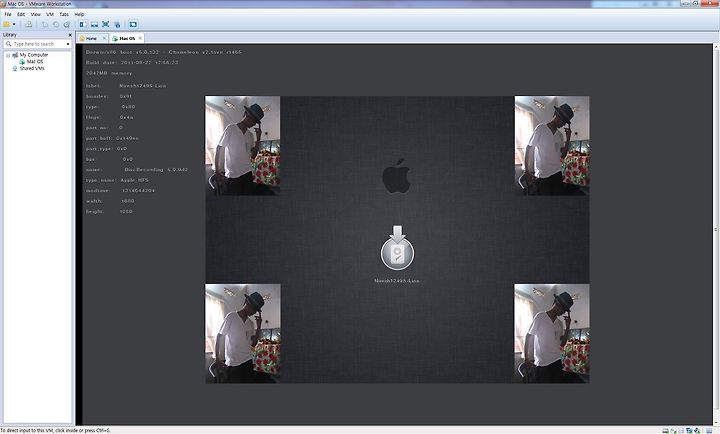The height and width of the screenshot is (434, 720).
Task: Click the bottom-left photo thumbnail
Action: pos(242,333)
